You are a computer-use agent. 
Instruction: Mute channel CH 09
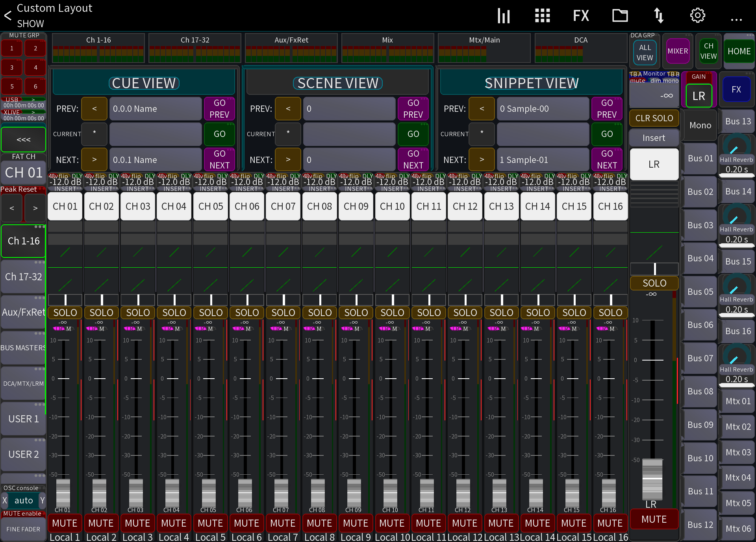point(356,523)
